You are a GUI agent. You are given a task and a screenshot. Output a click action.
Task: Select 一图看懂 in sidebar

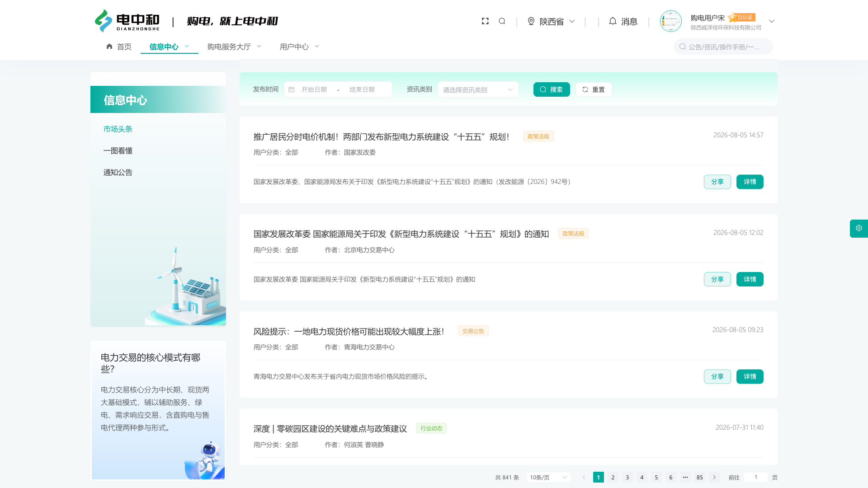click(x=118, y=151)
